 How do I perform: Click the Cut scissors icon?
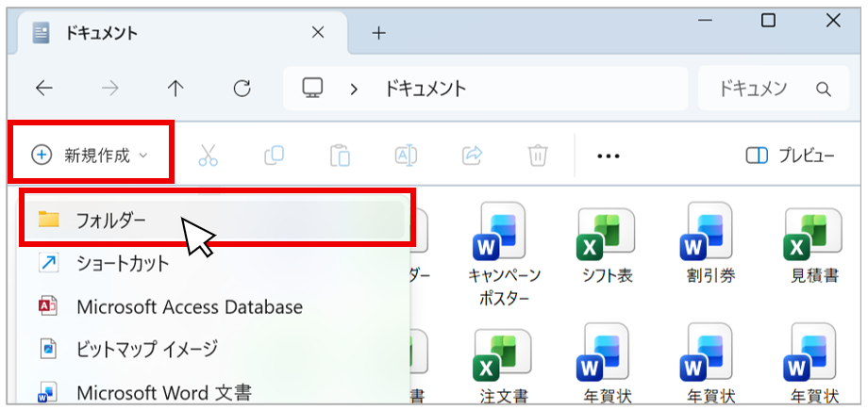pos(208,156)
